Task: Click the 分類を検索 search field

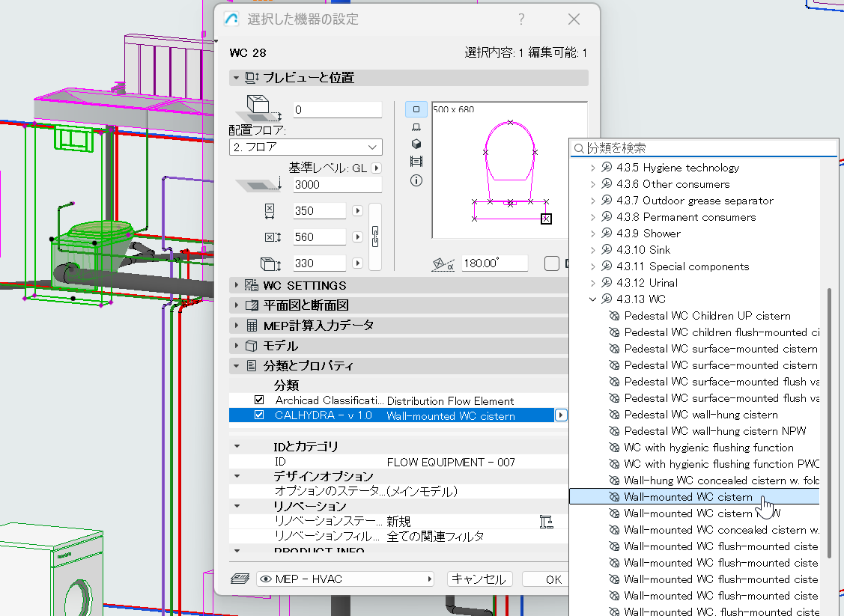Action: (708, 148)
